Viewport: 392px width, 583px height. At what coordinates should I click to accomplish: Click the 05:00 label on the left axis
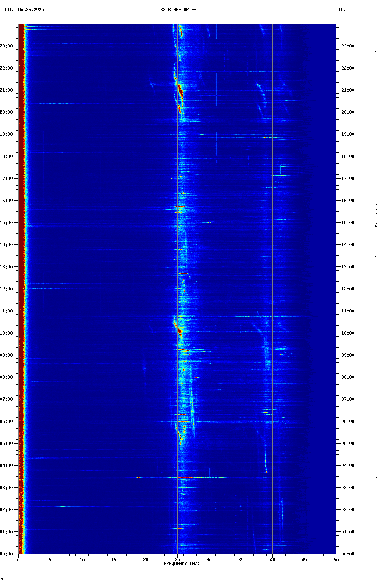click(x=6, y=444)
